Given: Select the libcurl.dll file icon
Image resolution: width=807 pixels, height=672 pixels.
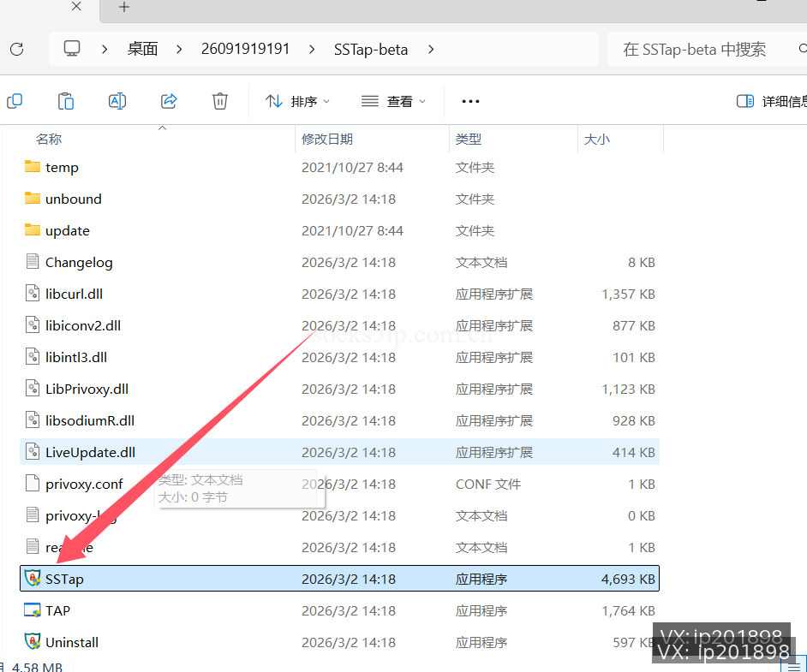Looking at the screenshot, I should [33, 293].
